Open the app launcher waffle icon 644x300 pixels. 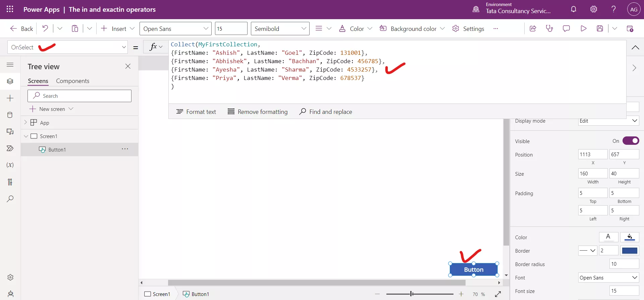tap(10, 9)
